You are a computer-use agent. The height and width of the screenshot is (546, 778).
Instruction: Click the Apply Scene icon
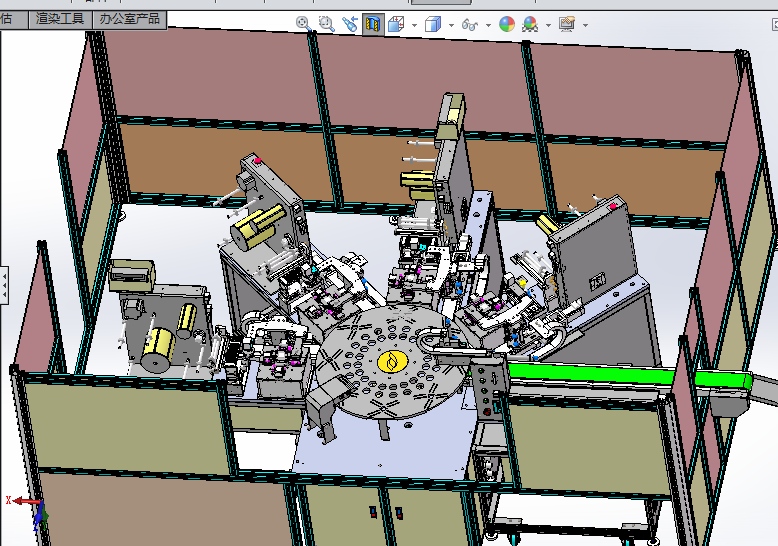pyautogui.click(x=530, y=24)
